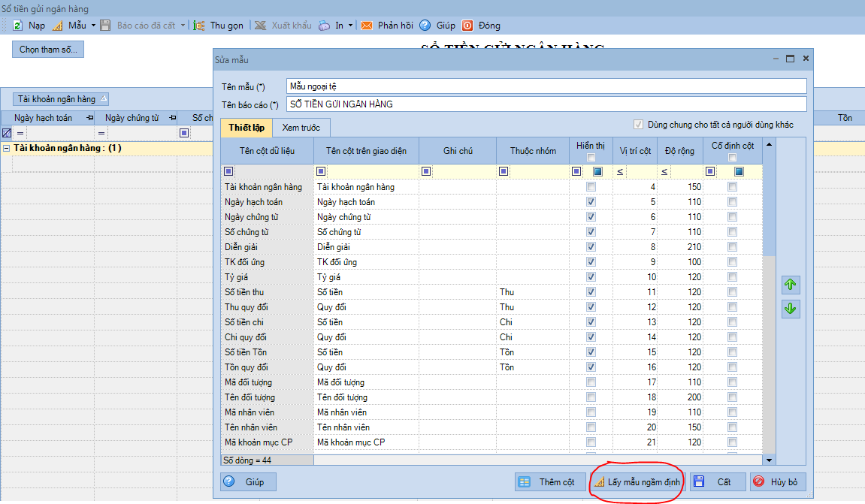This screenshot has width=865, height=504.
Task: Click filter icon under Tên cột dữ liệu
Action: [228, 171]
